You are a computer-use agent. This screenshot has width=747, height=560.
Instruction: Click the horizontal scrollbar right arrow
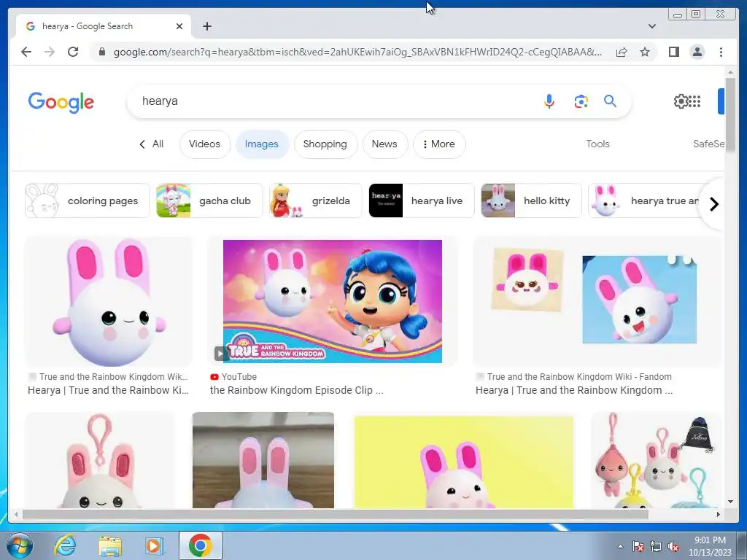tap(719, 514)
